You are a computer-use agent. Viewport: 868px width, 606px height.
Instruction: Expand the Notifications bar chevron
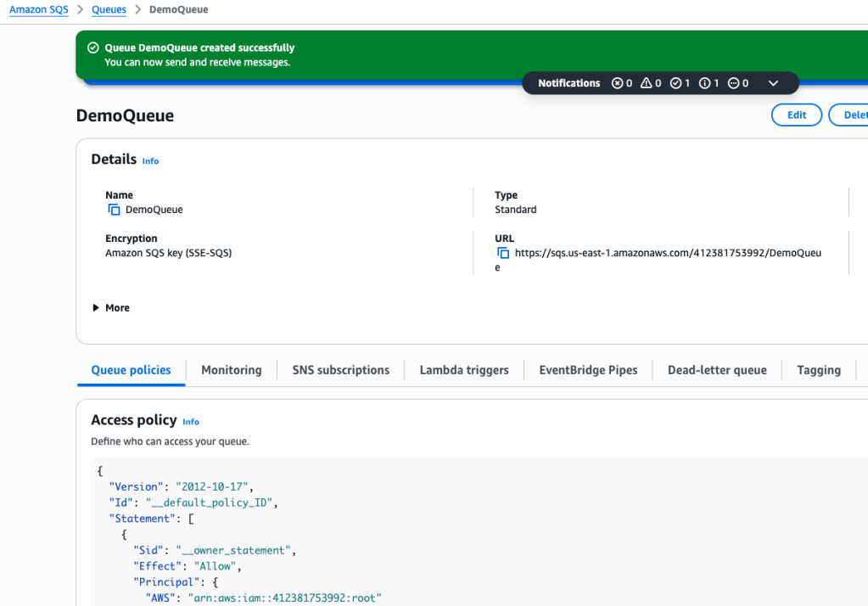(773, 83)
